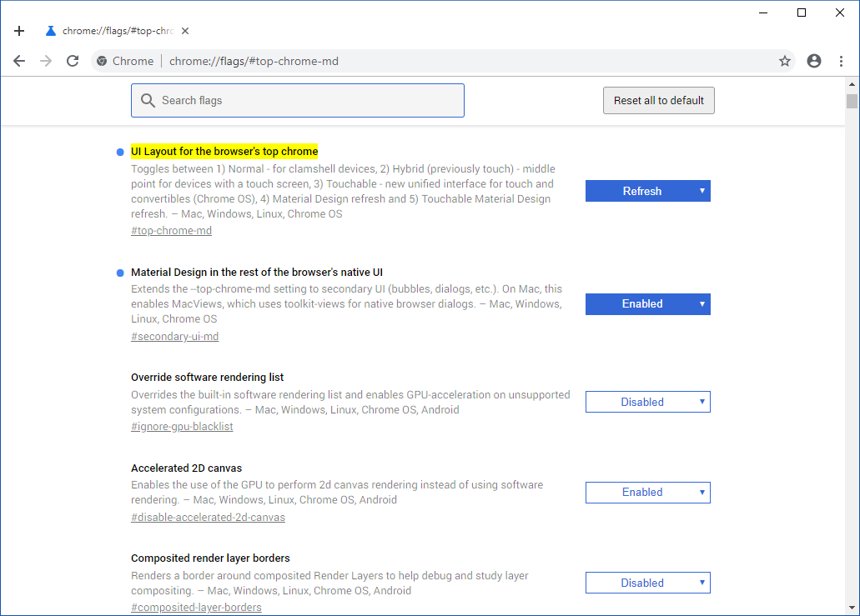Expand the Override software rendering list dropdown
Image resolution: width=860 pixels, height=616 pixels.
(x=647, y=402)
